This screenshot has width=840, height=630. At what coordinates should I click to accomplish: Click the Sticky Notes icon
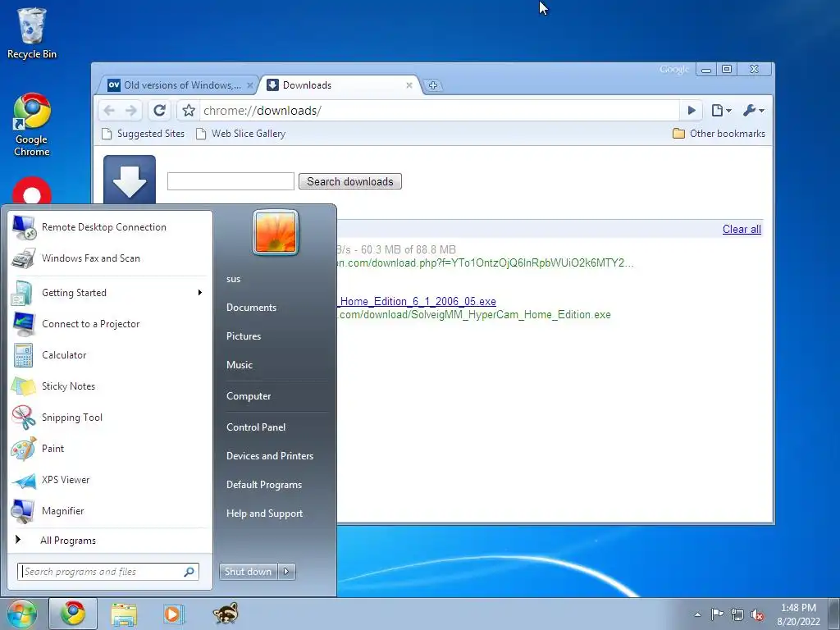(24, 386)
